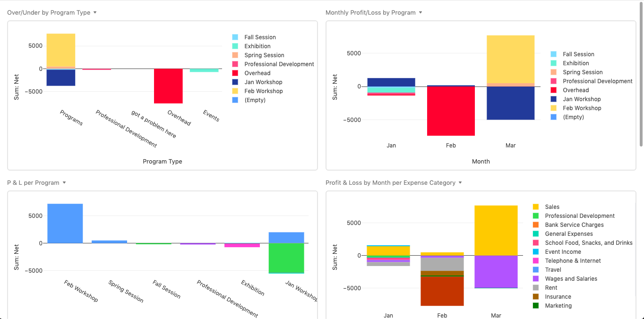
Task: Expand Profit & Loss by Month per Expense Category
Action: [x=460, y=183]
